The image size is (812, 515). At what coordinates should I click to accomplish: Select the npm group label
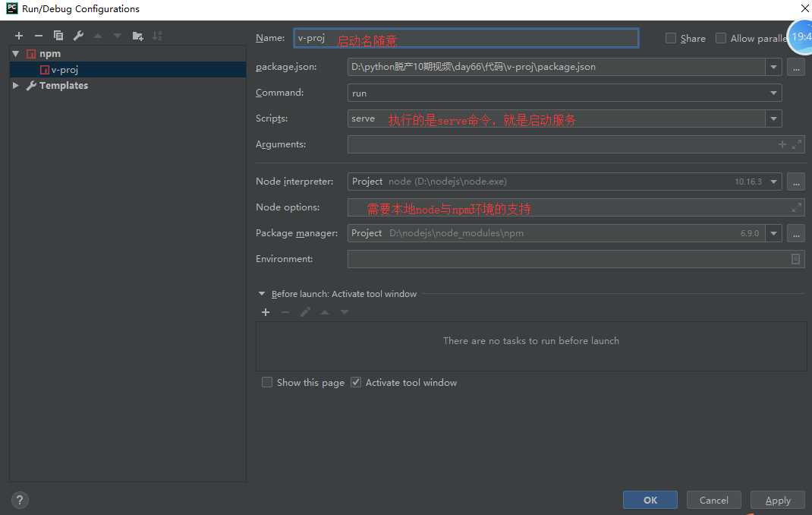50,54
